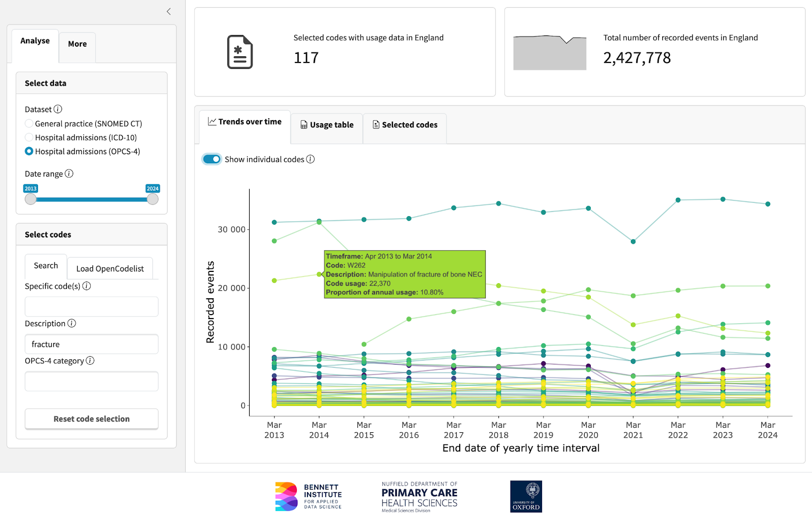Click the Description info icon
812x517 pixels.
click(72, 323)
